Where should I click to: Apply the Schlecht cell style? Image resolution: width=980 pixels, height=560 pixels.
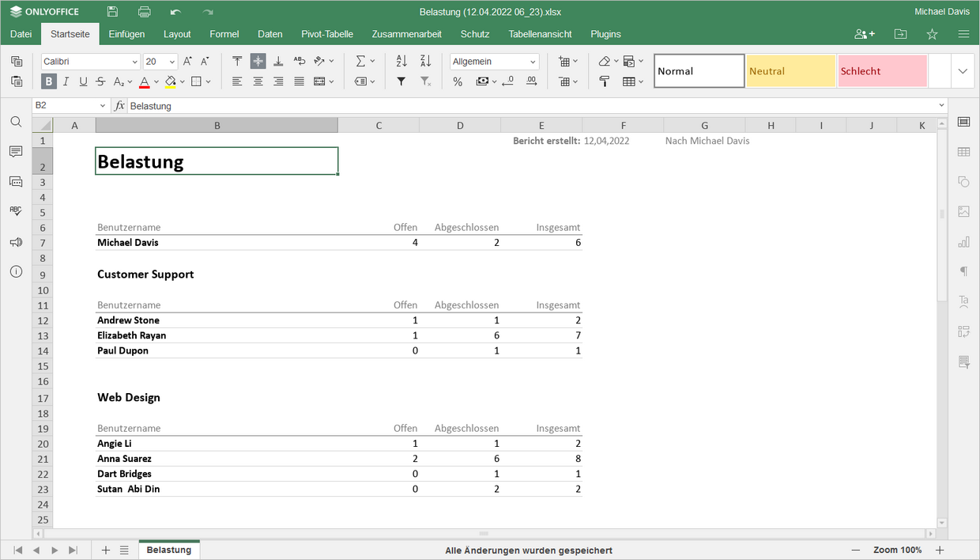click(883, 71)
